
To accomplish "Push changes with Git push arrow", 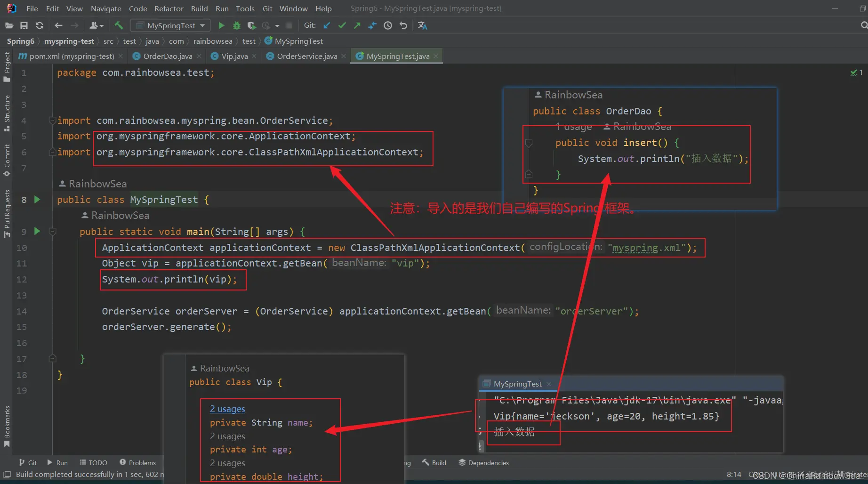I will coord(357,25).
